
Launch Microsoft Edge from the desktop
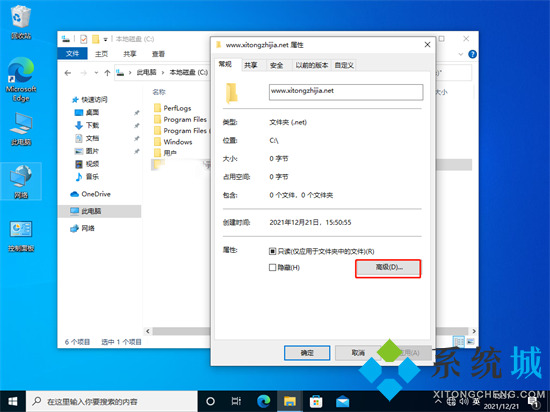click(21, 79)
